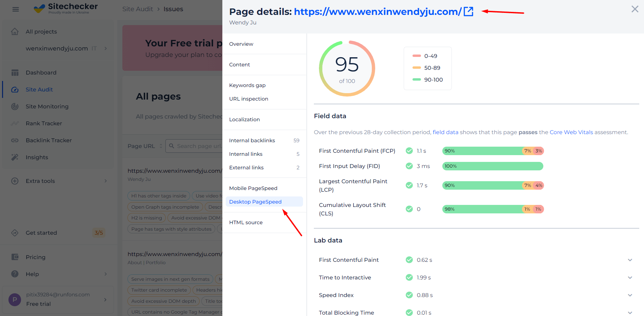This screenshot has height=316, width=644.
Task: Click the H2 is missing tag
Action: point(146,218)
